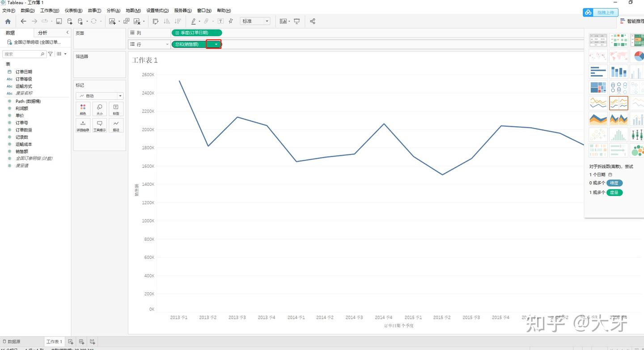Switch to the 分析 pane tab

pyautogui.click(x=42, y=33)
